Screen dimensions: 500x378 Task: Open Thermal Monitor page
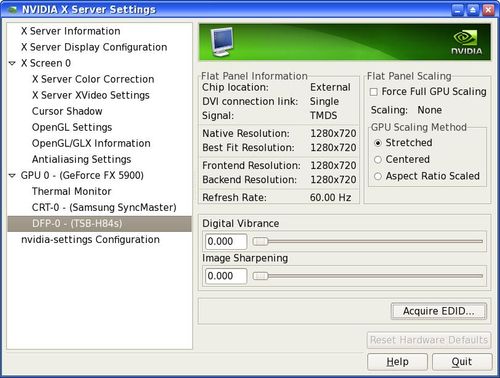(x=72, y=191)
